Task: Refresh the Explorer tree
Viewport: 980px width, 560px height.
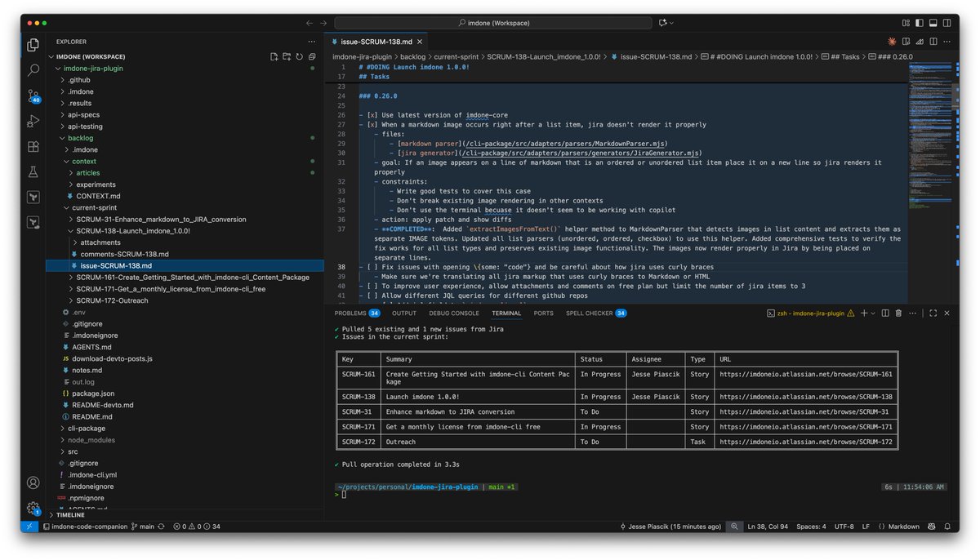Action: tap(300, 56)
